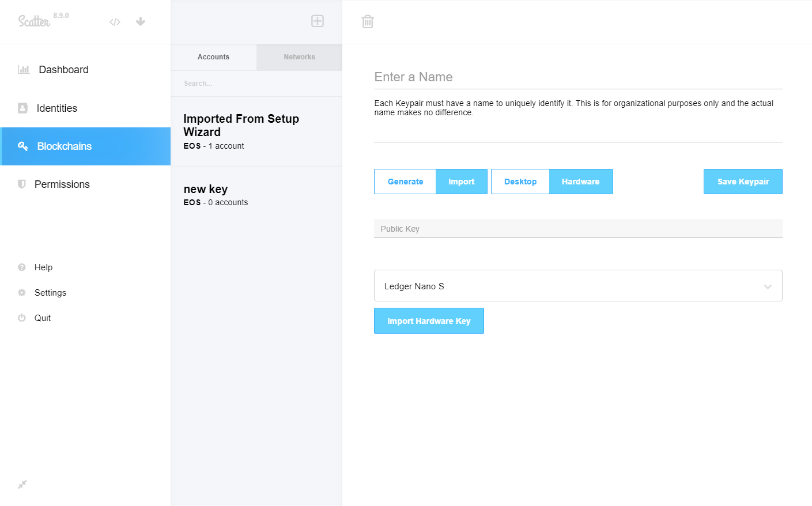
Task: Select the Desktop key type option
Action: pos(520,182)
